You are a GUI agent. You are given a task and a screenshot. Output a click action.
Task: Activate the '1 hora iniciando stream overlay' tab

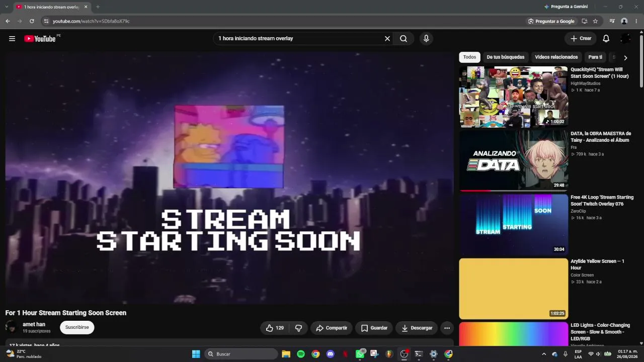(x=51, y=7)
